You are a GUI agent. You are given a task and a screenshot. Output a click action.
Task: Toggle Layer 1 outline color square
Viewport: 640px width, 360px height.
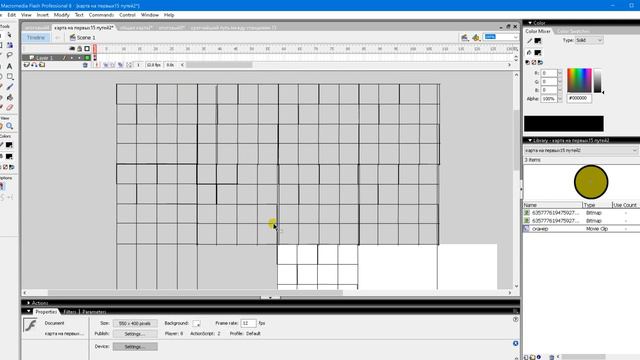pyautogui.click(x=87, y=58)
